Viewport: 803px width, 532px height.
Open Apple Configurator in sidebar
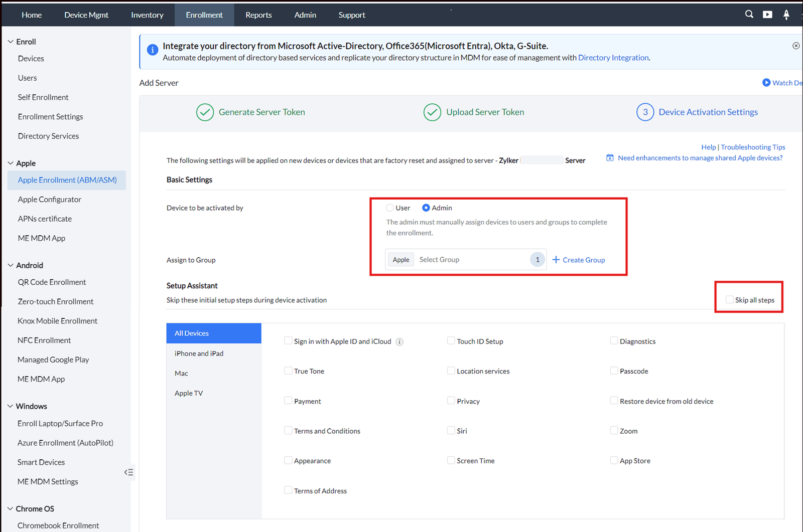pos(49,200)
